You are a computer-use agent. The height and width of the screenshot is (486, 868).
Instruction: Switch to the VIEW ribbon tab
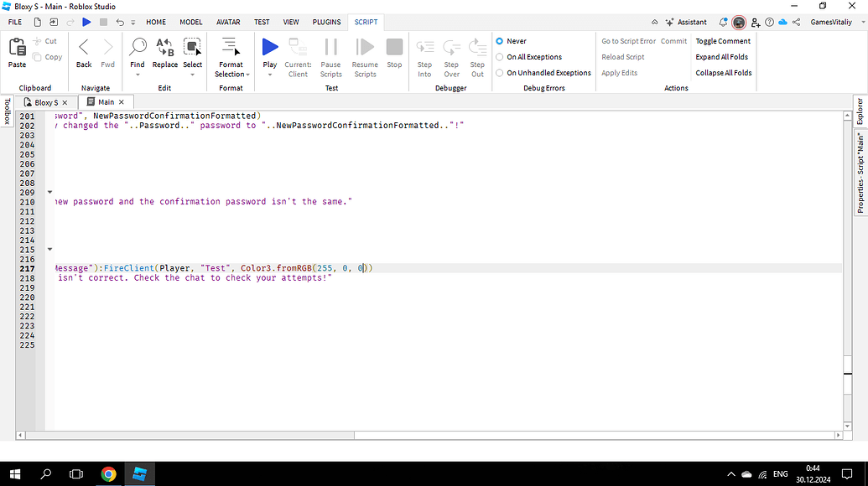click(x=291, y=22)
